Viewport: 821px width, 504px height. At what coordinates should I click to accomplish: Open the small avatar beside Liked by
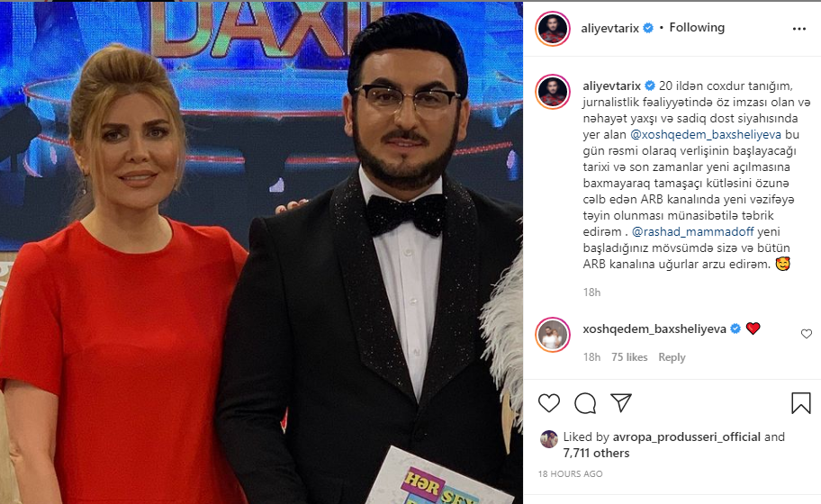(x=549, y=438)
